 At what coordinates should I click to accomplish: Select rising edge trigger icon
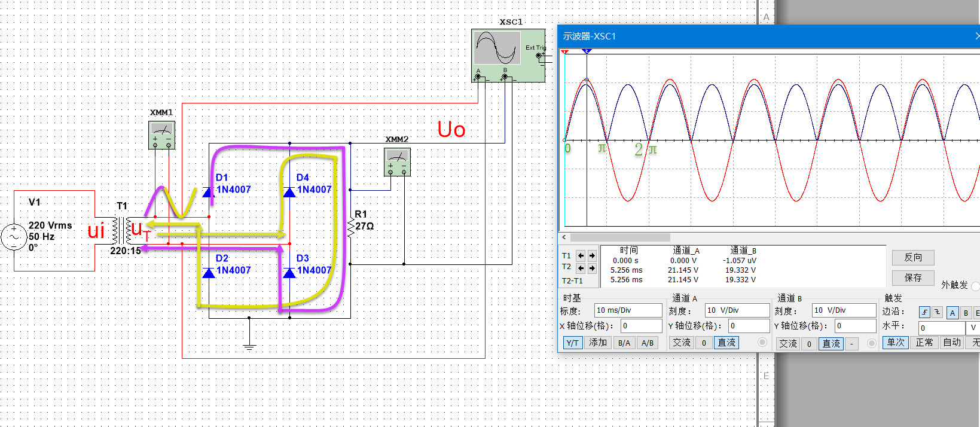click(924, 312)
